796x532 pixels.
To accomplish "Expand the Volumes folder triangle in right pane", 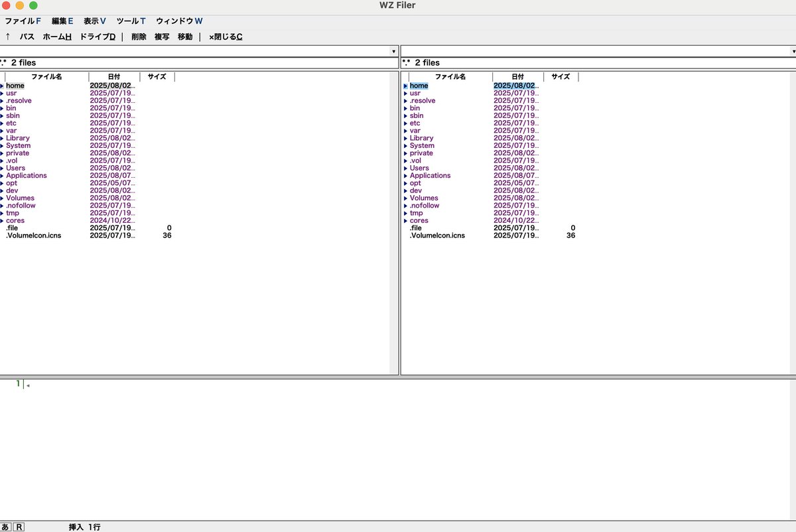I will pyautogui.click(x=405, y=198).
